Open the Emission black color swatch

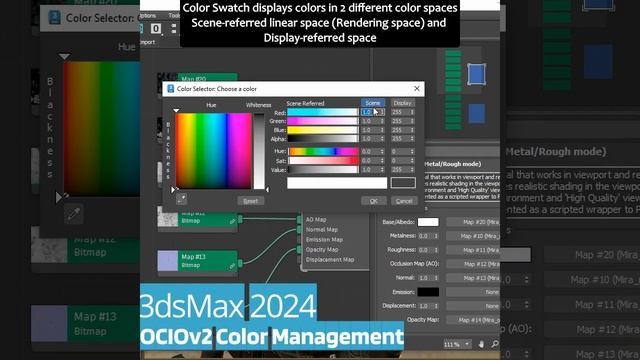click(428, 292)
